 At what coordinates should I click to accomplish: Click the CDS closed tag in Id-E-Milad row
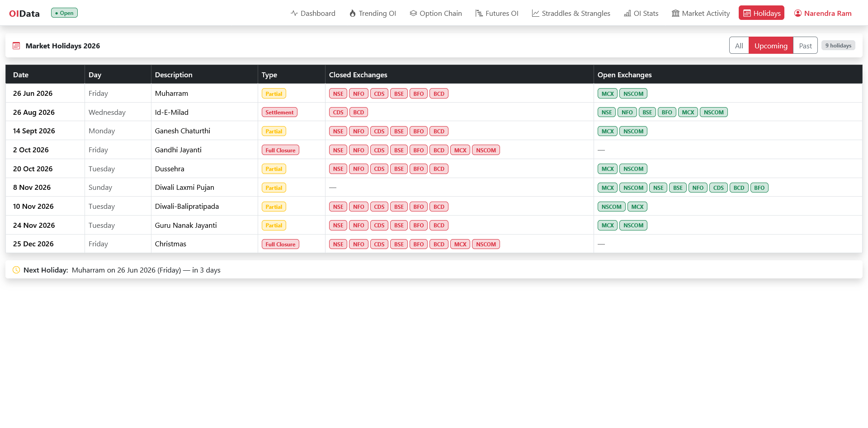338,112
